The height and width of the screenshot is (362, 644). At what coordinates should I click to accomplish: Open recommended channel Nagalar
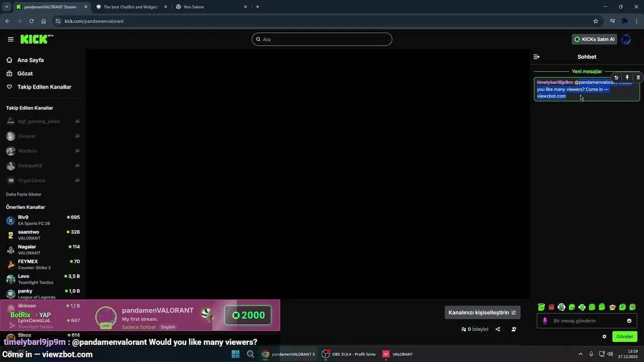click(x=43, y=249)
